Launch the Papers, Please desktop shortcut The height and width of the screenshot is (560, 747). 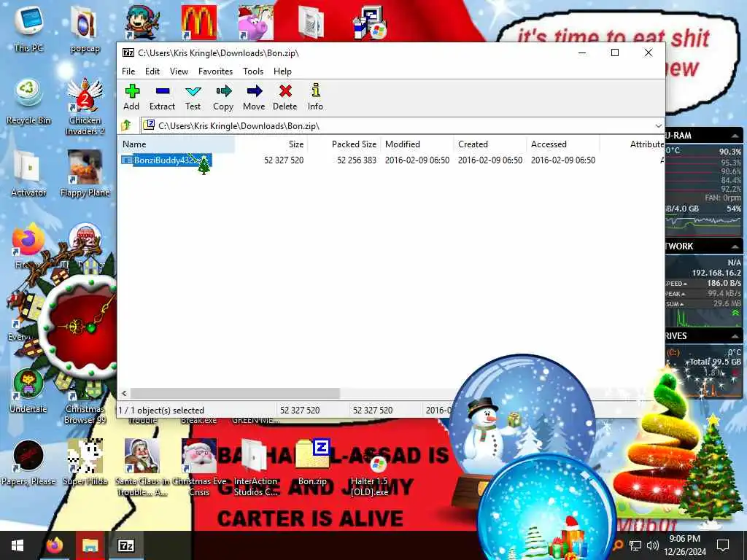[28, 462]
